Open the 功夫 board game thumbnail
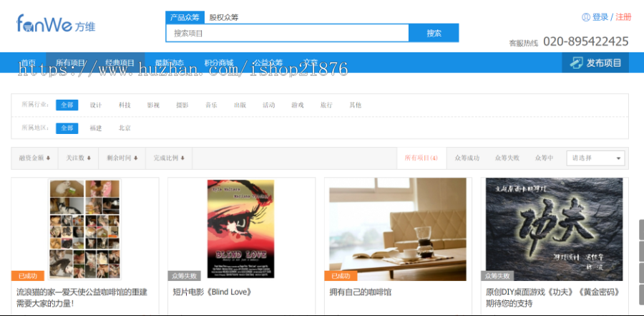The image size is (644, 316). pyautogui.click(x=554, y=229)
